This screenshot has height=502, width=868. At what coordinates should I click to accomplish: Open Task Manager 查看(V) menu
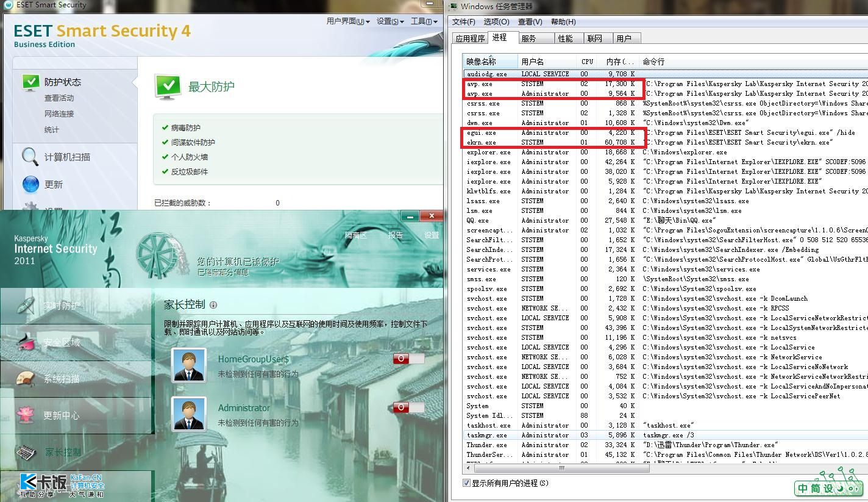click(x=530, y=22)
